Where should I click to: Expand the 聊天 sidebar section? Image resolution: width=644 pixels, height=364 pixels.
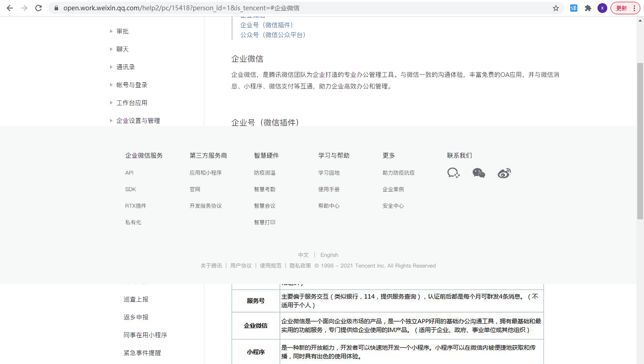pyautogui.click(x=123, y=49)
